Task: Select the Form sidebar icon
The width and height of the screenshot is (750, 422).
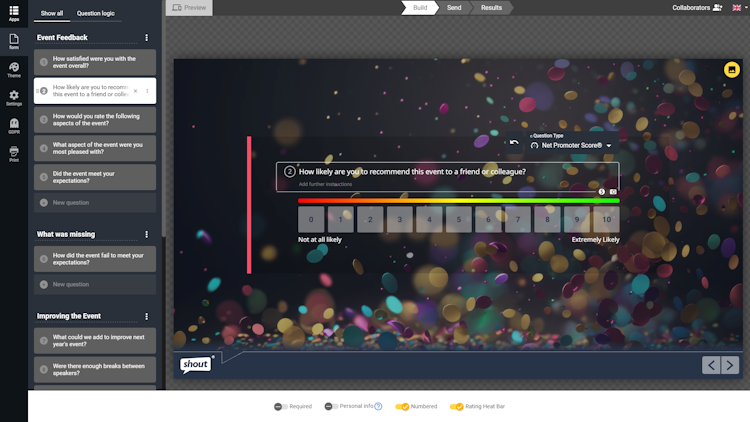Action: pyautogui.click(x=14, y=41)
